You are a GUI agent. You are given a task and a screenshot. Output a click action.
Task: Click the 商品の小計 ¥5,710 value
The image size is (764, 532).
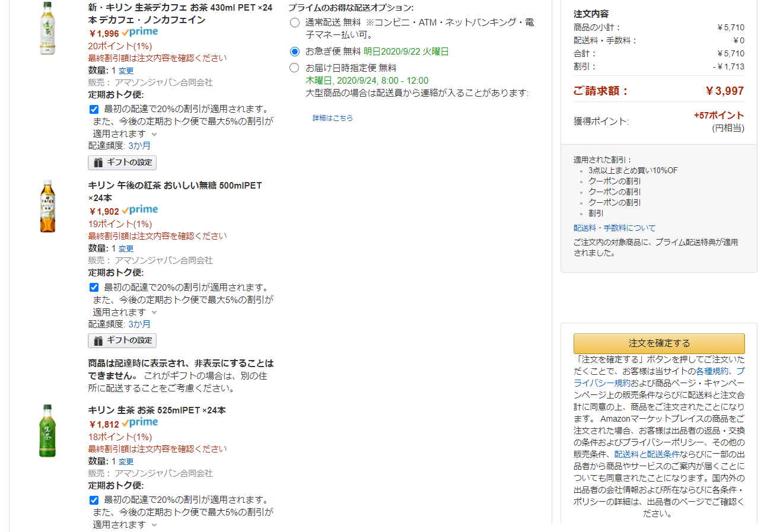coord(730,27)
